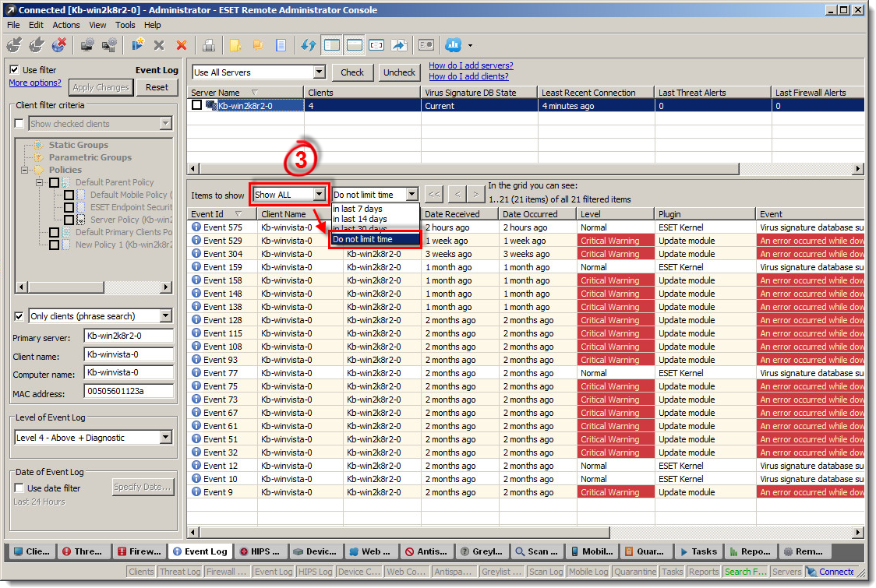Switch to the Tasks tab

pyautogui.click(x=698, y=551)
